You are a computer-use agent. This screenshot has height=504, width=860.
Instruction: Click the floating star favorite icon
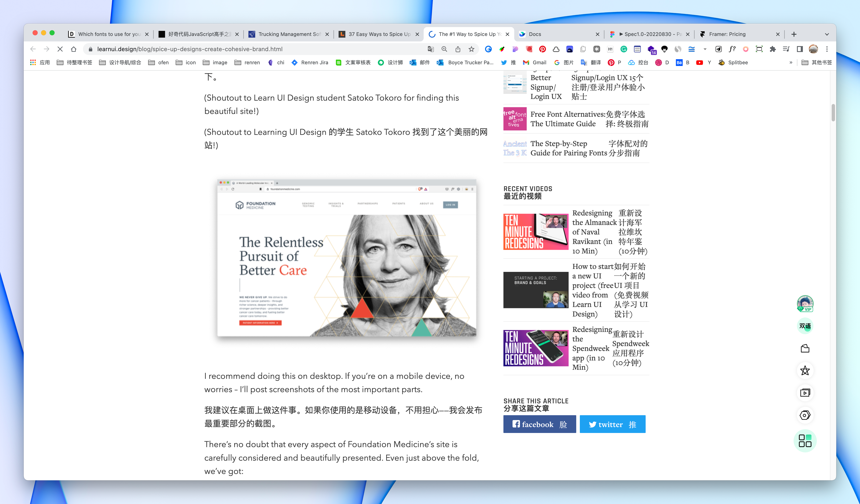805,371
